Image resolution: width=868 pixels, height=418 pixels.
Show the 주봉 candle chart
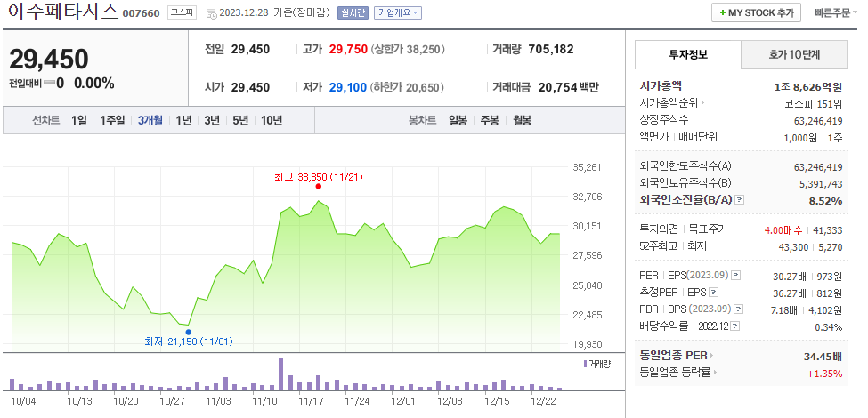pos(490,121)
